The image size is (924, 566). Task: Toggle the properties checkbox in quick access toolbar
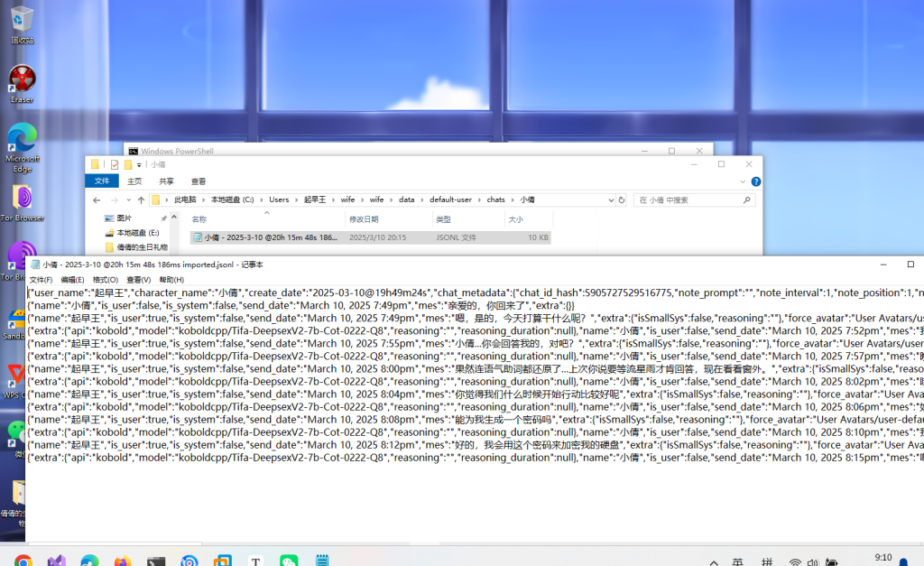(x=115, y=164)
